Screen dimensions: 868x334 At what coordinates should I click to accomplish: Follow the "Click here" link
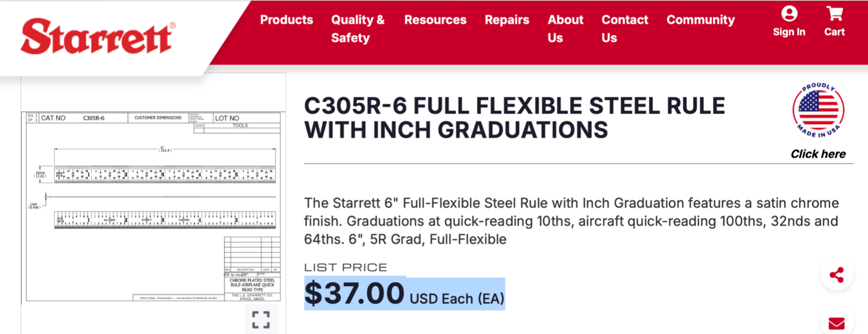[818, 154]
